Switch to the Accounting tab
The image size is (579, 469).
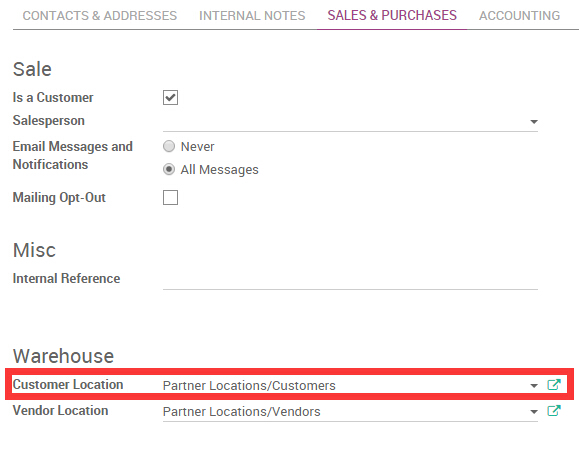[520, 16]
